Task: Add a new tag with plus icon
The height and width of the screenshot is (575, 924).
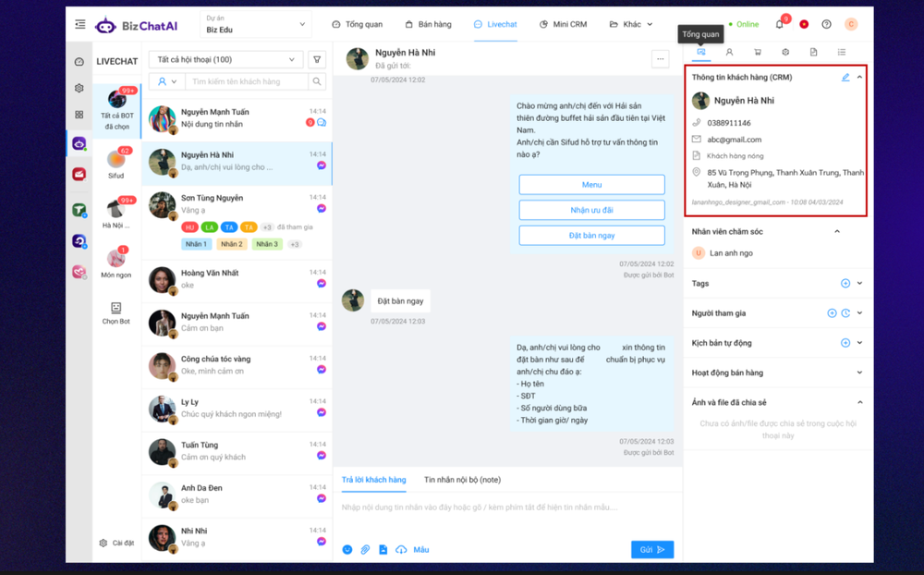Action: pos(845,284)
